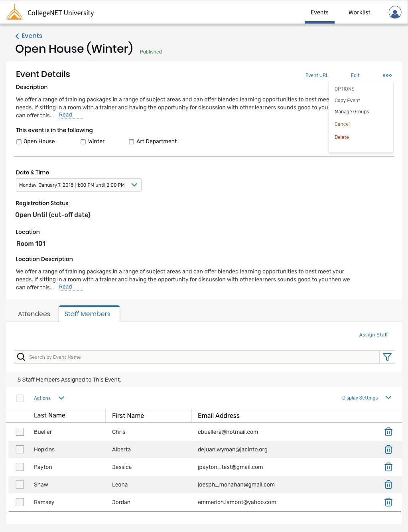
Task: Select the Ramsey row checkbox
Action: [x=20, y=502]
